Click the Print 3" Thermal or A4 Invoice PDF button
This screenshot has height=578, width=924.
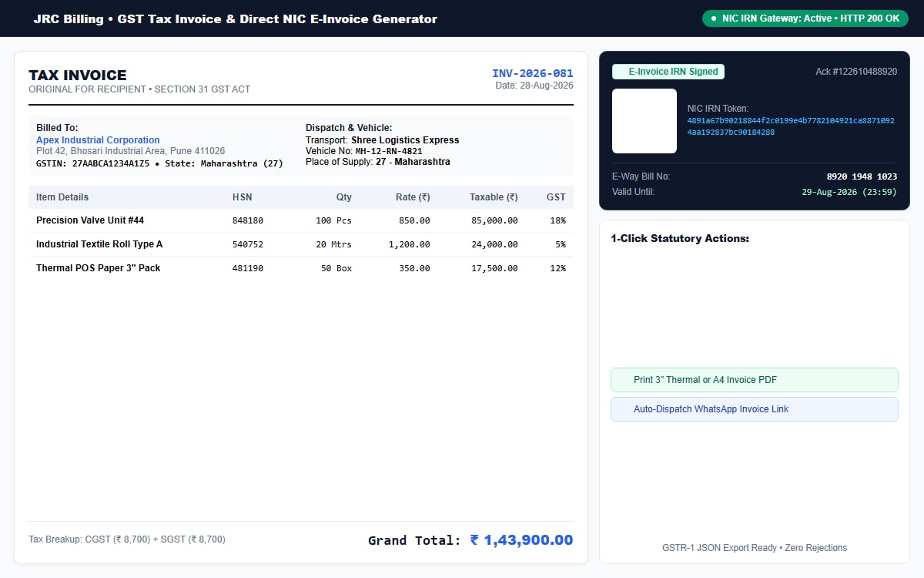pyautogui.click(x=755, y=380)
